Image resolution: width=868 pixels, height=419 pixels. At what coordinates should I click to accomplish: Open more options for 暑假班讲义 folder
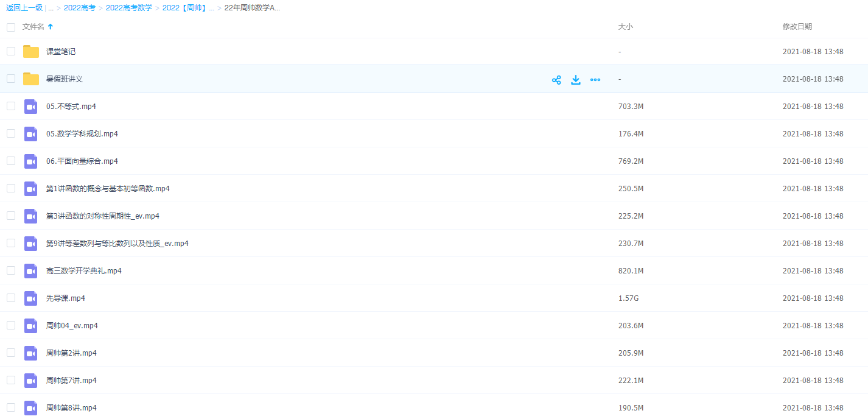point(595,80)
